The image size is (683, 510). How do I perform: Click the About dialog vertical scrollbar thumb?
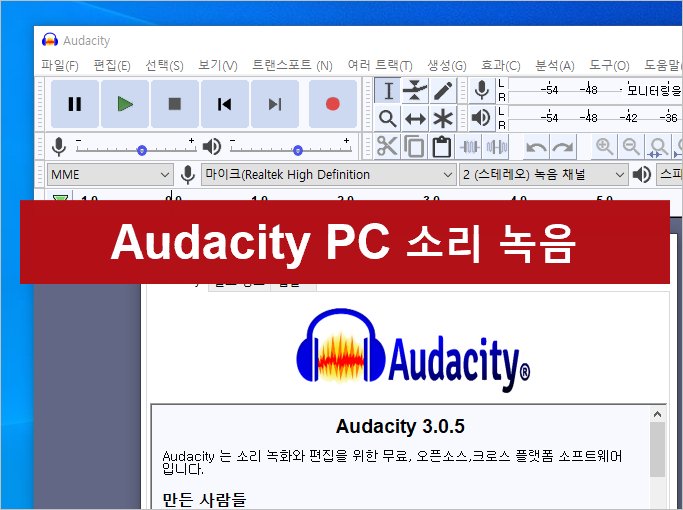657,449
